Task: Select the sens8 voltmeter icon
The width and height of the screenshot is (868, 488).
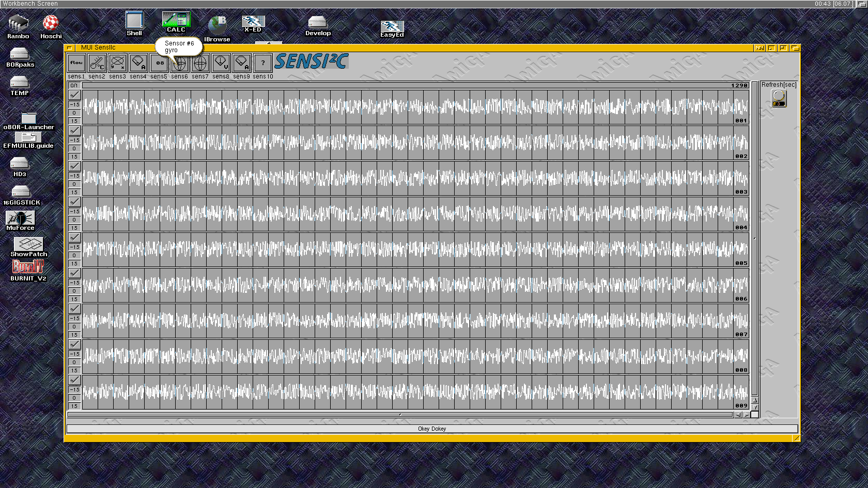Action: point(221,63)
